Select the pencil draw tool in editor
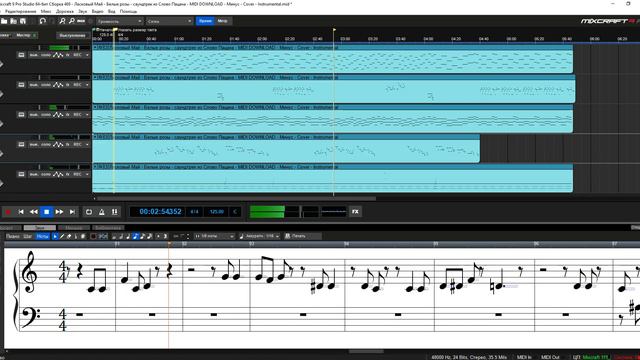Image resolution: width=640 pixels, height=360 pixels. 62,236
